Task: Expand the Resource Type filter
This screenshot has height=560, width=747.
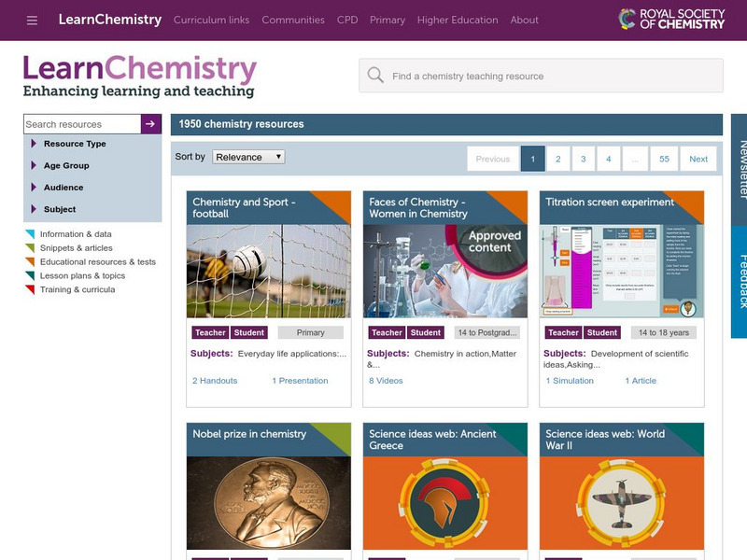Action: coord(75,144)
